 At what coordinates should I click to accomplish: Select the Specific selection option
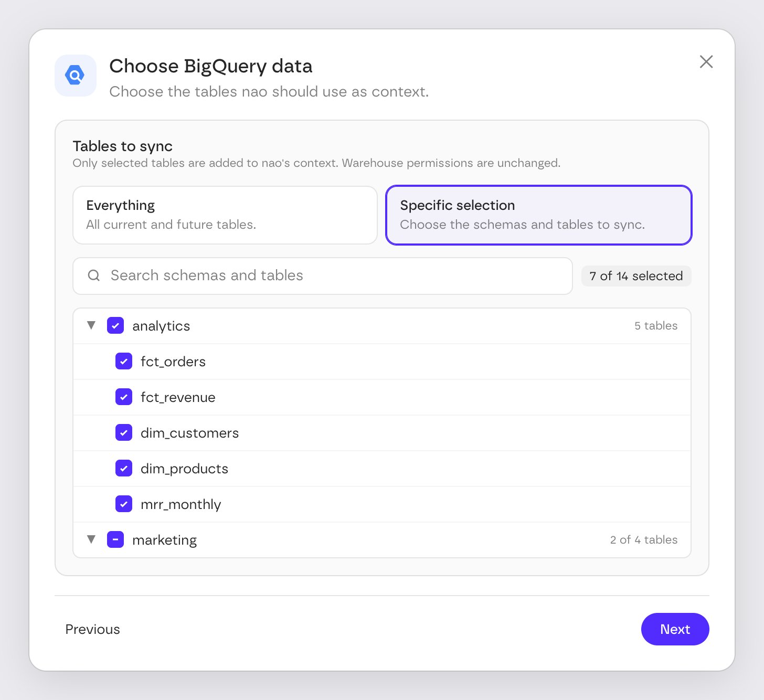[x=539, y=215]
